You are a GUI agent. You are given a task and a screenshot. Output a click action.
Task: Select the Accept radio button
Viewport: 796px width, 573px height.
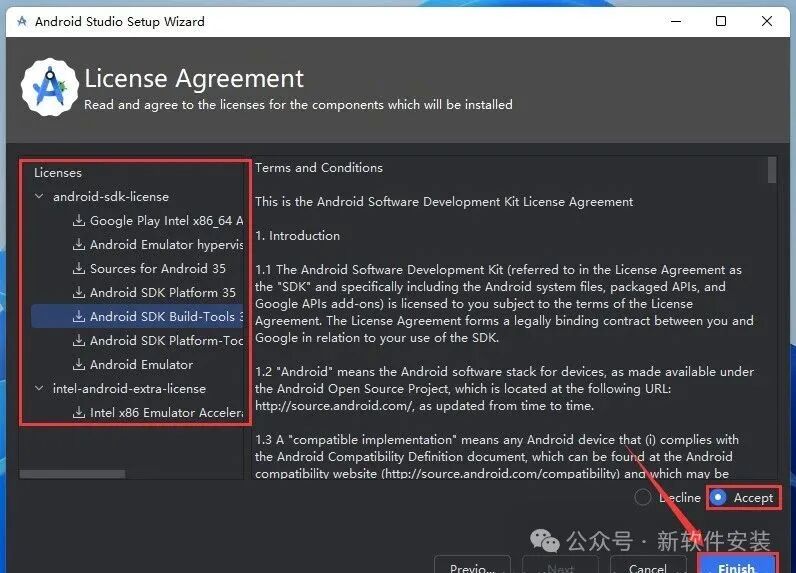[718, 497]
